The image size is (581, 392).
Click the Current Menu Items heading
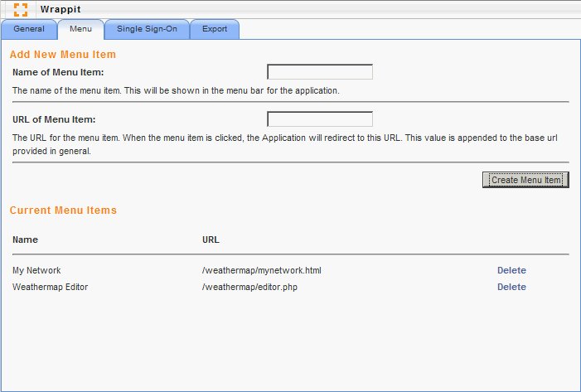[x=63, y=211]
